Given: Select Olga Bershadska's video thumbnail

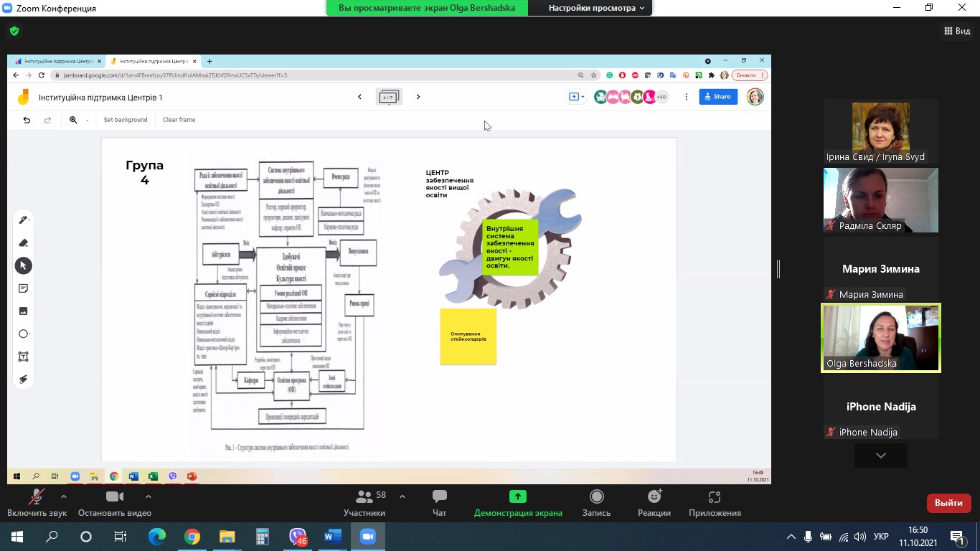Looking at the screenshot, I should click(881, 339).
